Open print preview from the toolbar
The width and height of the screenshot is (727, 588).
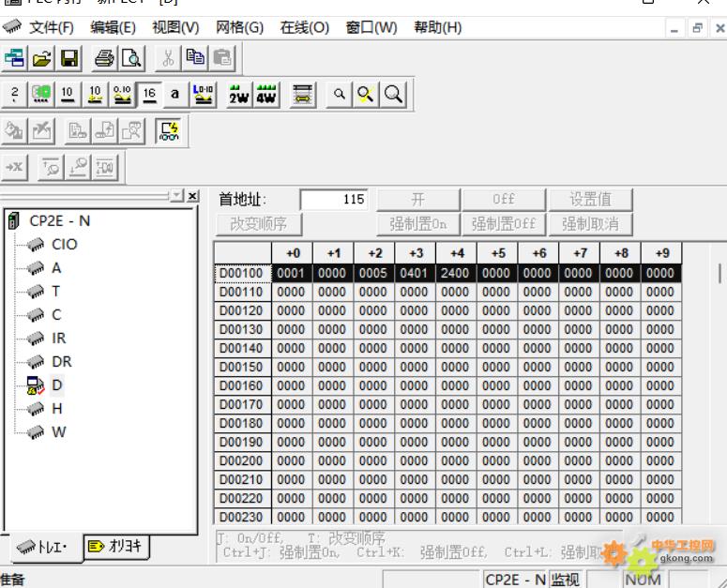[x=131, y=58]
